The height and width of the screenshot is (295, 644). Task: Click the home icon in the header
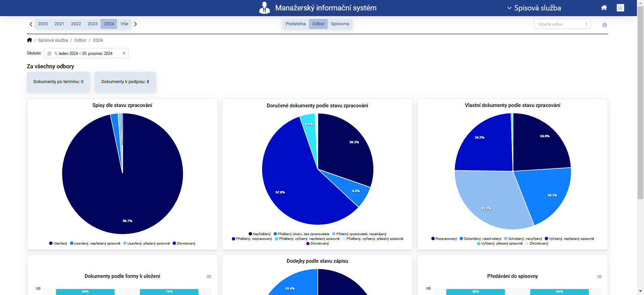pos(604,8)
